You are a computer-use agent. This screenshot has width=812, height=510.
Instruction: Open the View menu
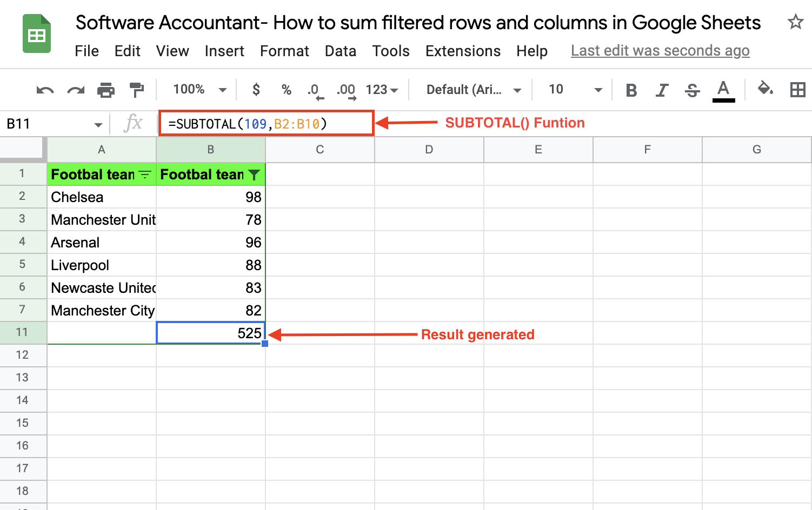click(172, 51)
